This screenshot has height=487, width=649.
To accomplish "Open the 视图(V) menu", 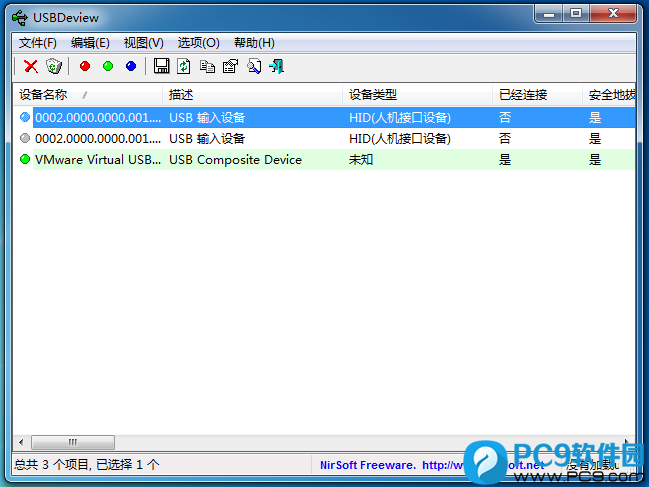I will [x=144, y=43].
